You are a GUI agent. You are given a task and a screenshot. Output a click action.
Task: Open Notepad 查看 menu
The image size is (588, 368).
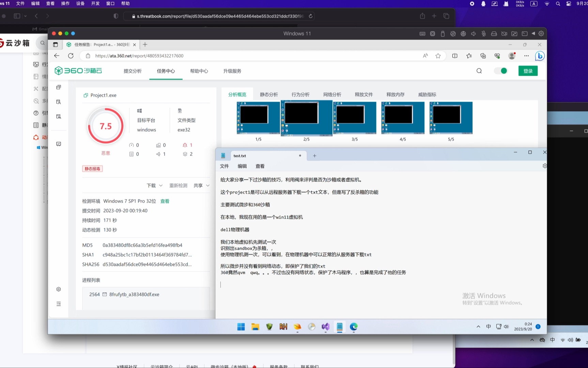click(260, 166)
